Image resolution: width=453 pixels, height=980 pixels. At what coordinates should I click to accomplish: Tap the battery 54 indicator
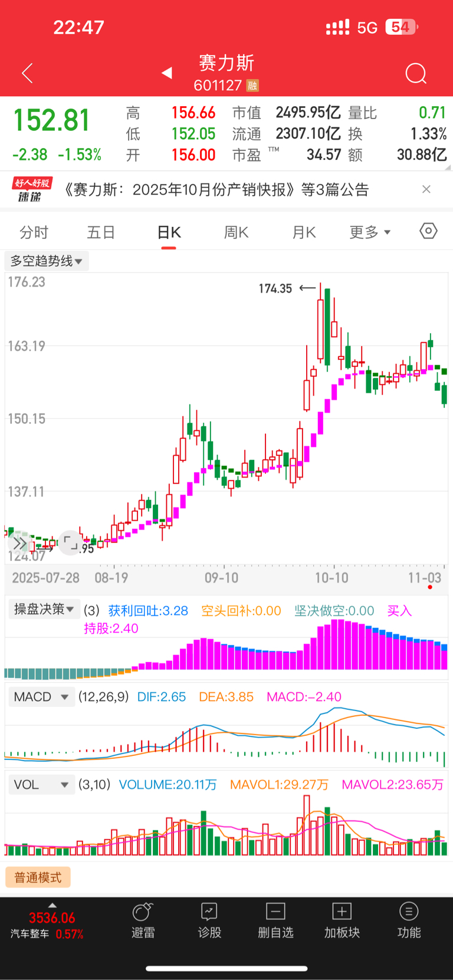coord(402,27)
